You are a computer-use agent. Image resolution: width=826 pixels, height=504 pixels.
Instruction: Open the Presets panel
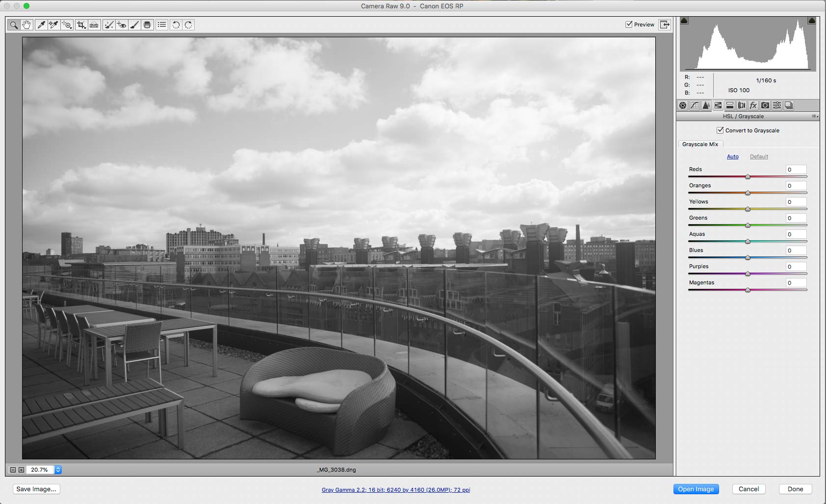point(777,105)
